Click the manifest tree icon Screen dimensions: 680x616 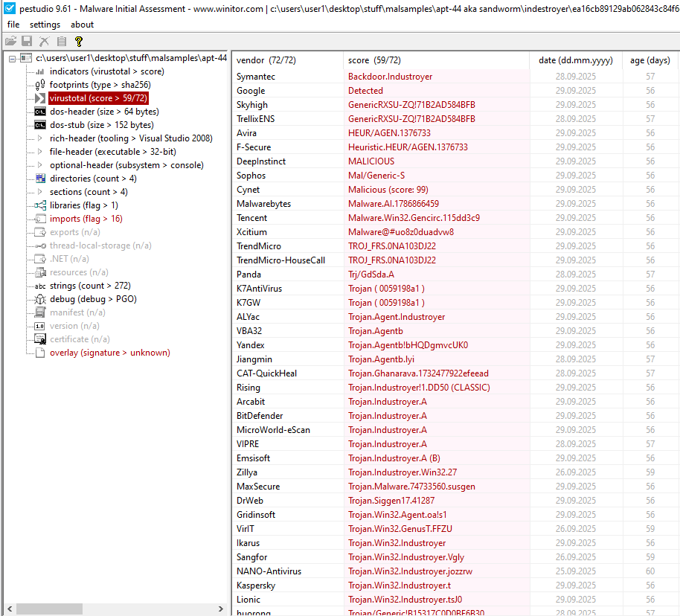tap(40, 312)
